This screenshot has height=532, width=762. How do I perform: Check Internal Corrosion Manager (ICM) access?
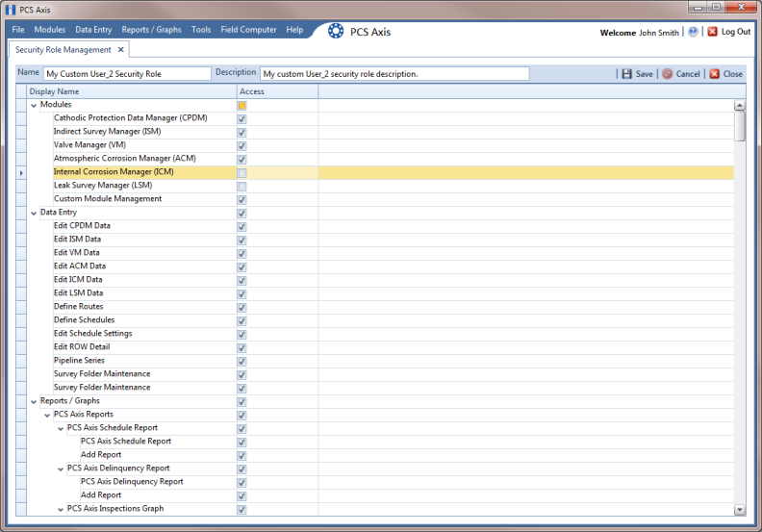pyautogui.click(x=242, y=173)
